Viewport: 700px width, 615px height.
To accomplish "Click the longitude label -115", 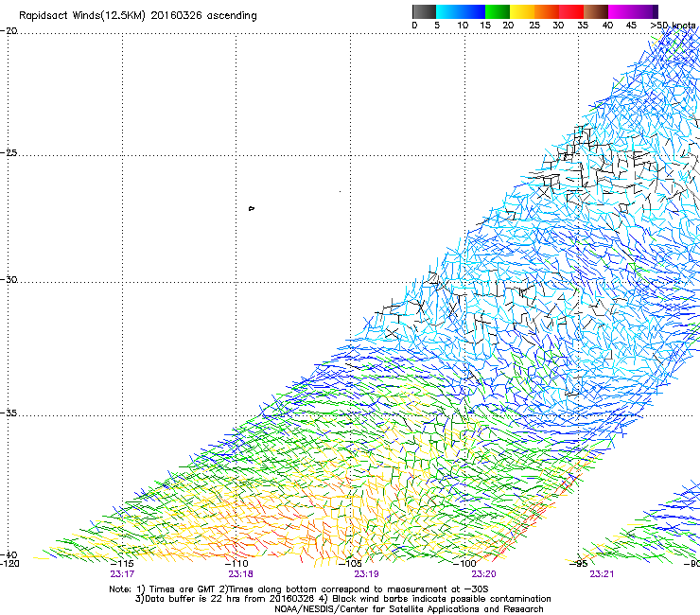I will tap(122, 564).
